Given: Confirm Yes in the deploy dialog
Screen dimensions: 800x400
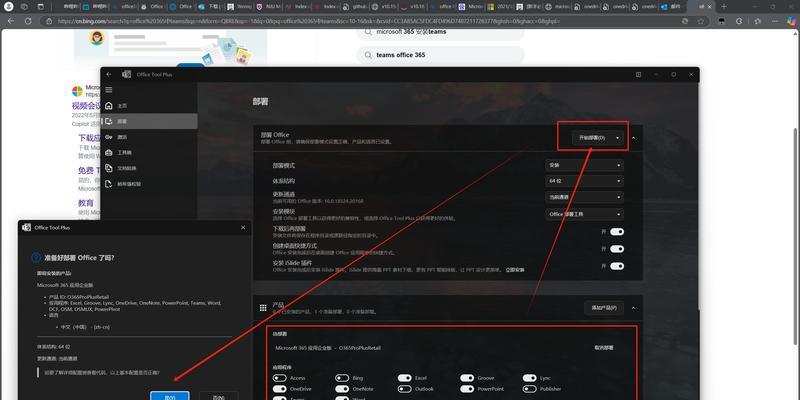Looking at the screenshot, I should (170, 396).
